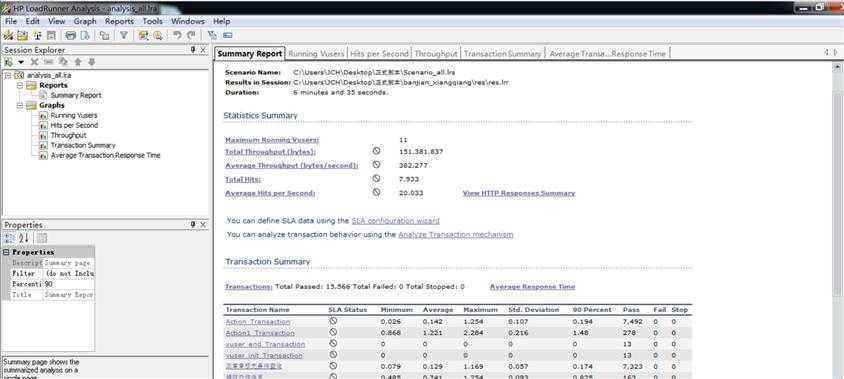Click the third main toolbar icon
The image size is (844, 379).
coord(37,36)
